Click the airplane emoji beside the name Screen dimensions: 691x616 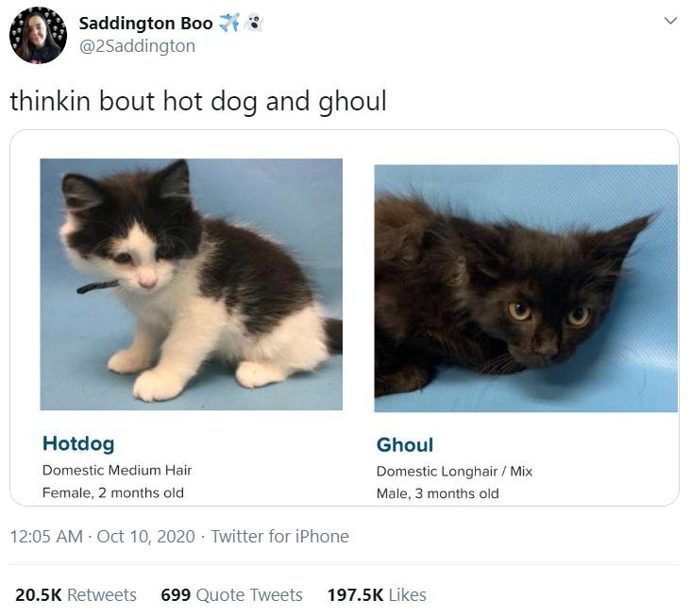(x=228, y=24)
